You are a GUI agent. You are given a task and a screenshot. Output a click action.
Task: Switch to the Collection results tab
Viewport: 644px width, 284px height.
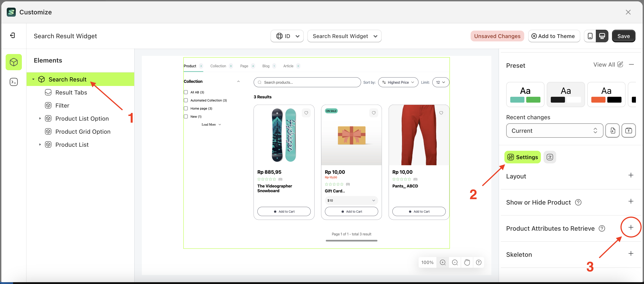tap(218, 66)
